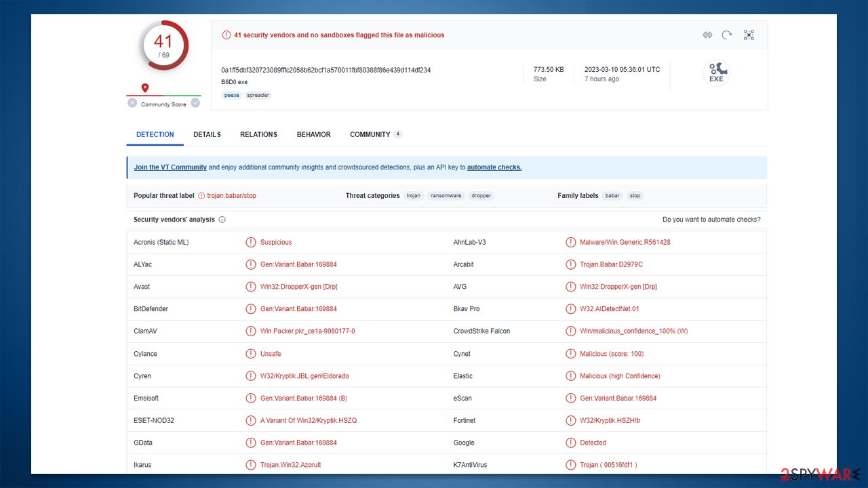This screenshot has height=488, width=868.
Task: Click the B6D0.exe file name
Action: tap(235, 82)
